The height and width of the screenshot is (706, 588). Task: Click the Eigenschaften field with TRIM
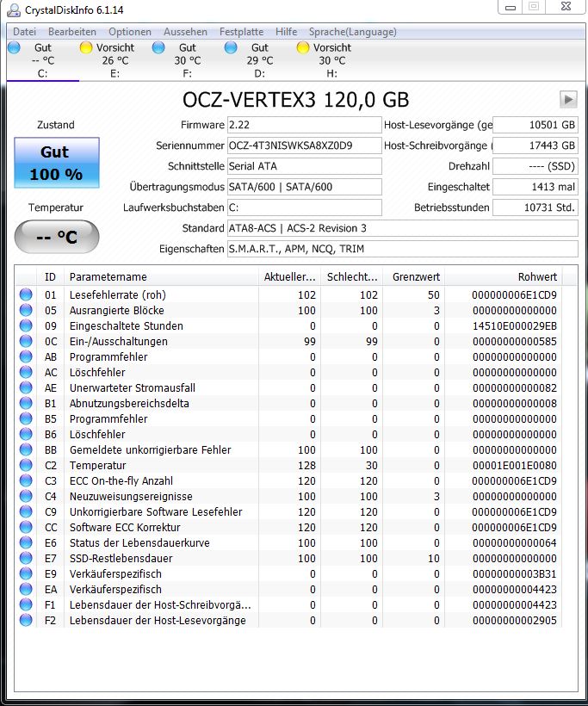click(x=403, y=249)
